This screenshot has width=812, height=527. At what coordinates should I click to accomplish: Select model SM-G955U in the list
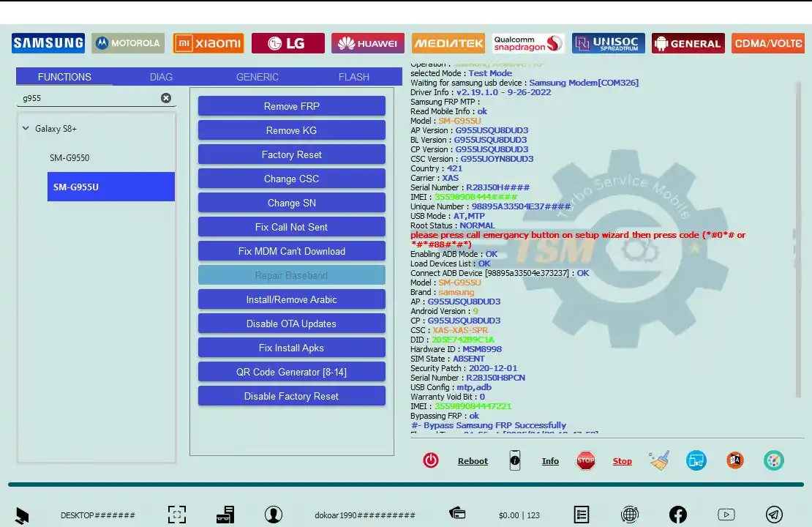110,187
